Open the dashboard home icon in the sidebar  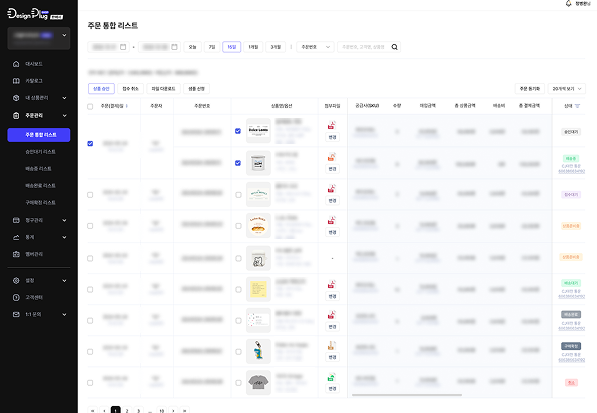pyautogui.click(x=16, y=64)
